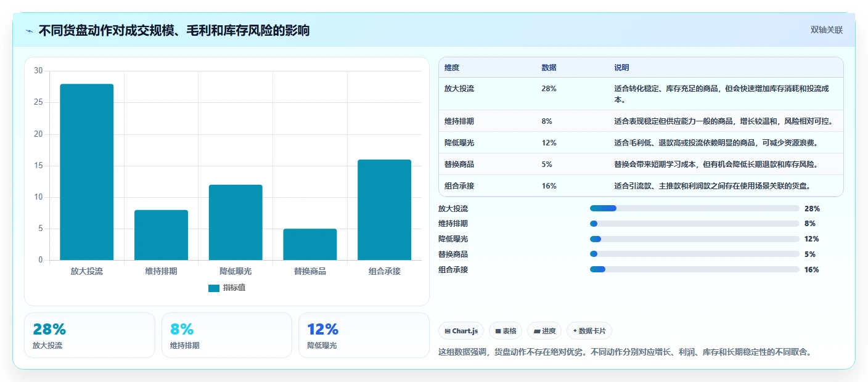Click the description starting 适合毛利低
The image size is (868, 382).
[716, 143]
